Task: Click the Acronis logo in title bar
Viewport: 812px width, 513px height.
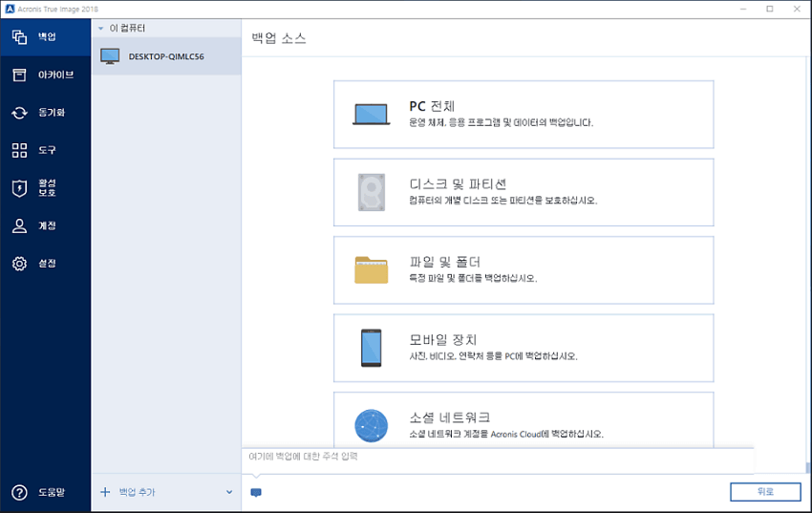Action: (x=10, y=9)
